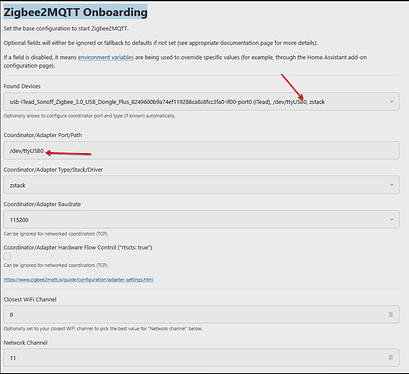
Task: Click the Coordinator/Adapter Type/Stack/Driver label
Action: coord(53,170)
